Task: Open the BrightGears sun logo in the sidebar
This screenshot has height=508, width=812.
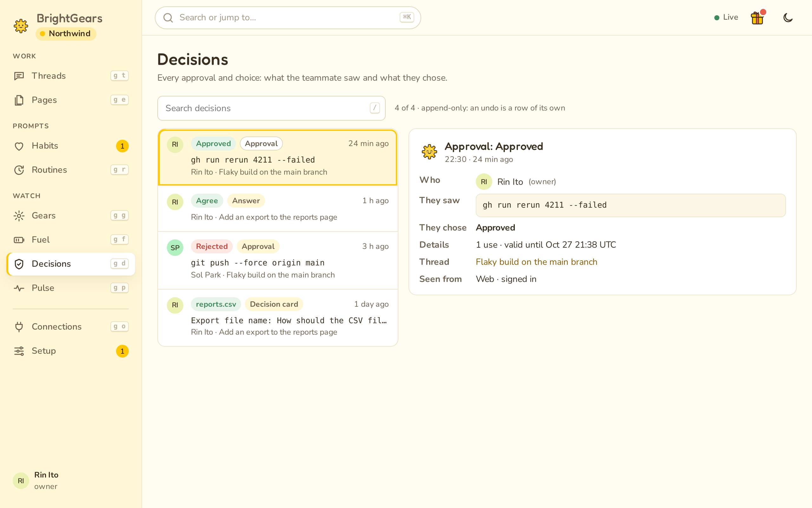Action: coord(21,26)
